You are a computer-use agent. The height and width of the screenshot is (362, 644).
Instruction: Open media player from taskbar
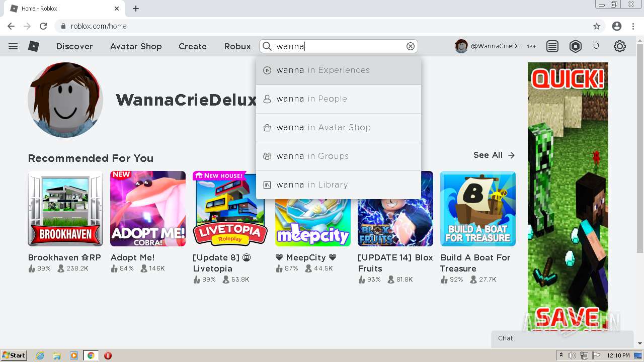click(x=74, y=355)
